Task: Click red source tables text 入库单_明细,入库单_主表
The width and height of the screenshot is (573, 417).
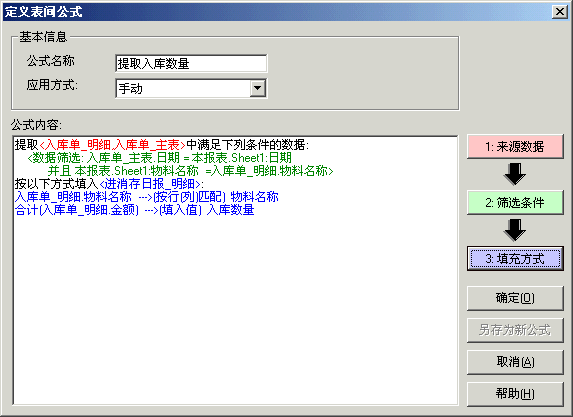Action: click(112, 145)
